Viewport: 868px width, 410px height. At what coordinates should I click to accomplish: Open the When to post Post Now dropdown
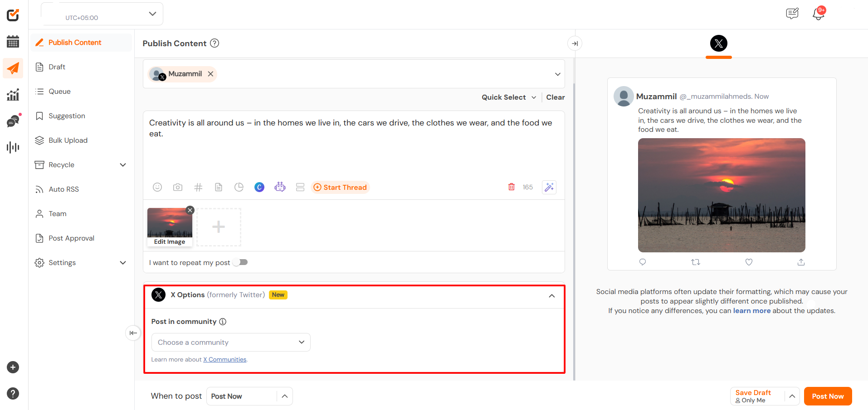tap(249, 396)
